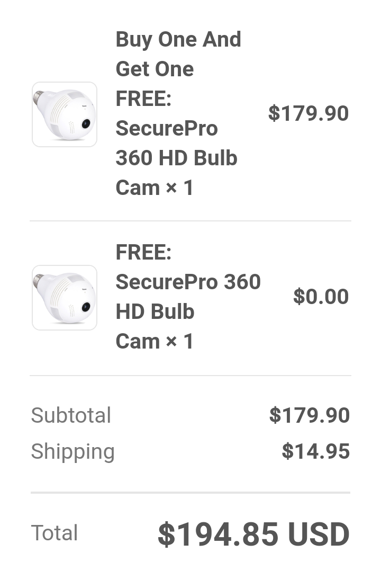Click the $179.90 item price
This screenshot has height=588, width=381.
[x=309, y=113]
